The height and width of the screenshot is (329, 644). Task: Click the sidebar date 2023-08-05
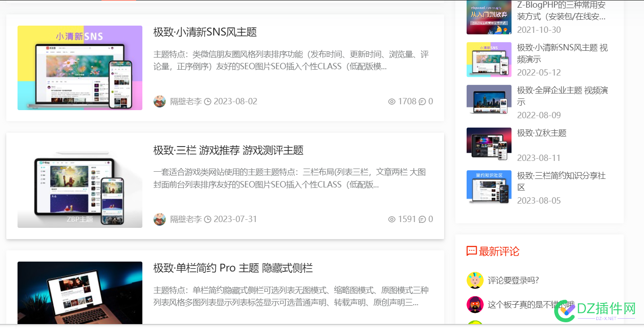coord(539,200)
